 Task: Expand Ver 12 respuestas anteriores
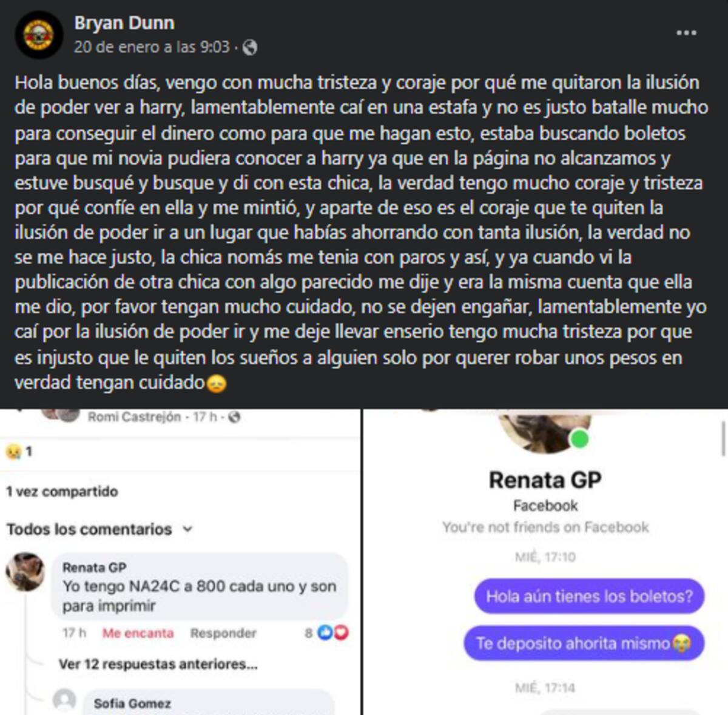158,664
